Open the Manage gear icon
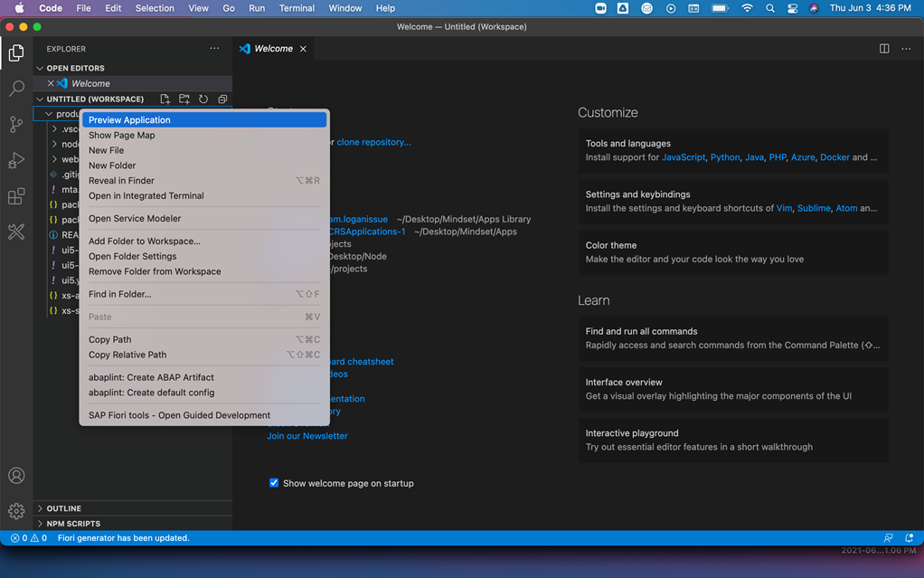Screen dimensions: 924x578 (16, 511)
